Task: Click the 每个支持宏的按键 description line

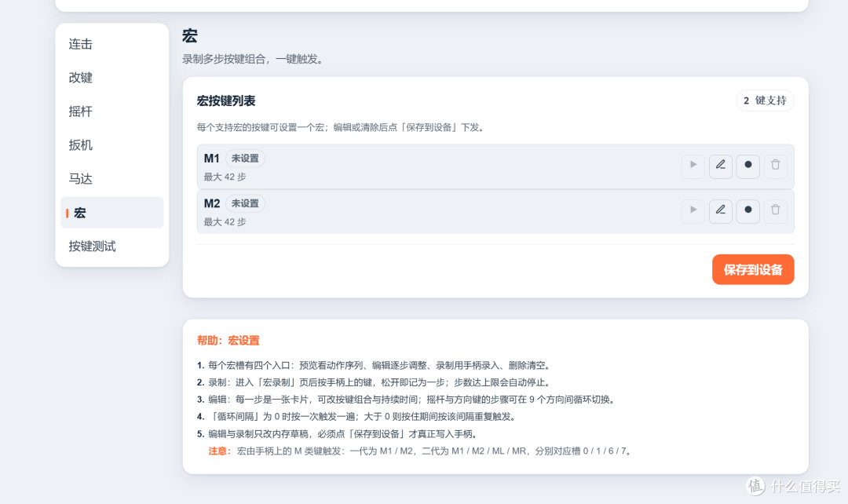Action: 342,128
